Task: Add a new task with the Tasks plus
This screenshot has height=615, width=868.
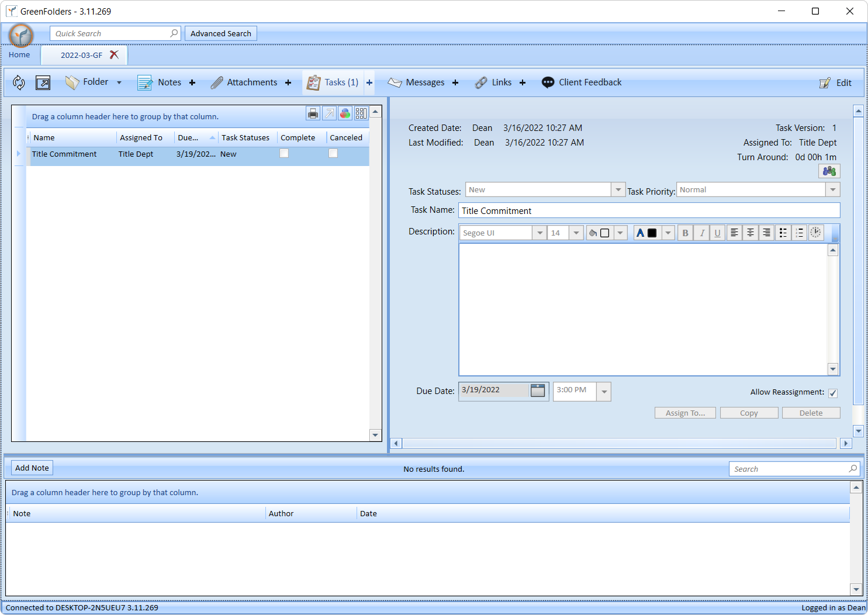Action: 369,83
